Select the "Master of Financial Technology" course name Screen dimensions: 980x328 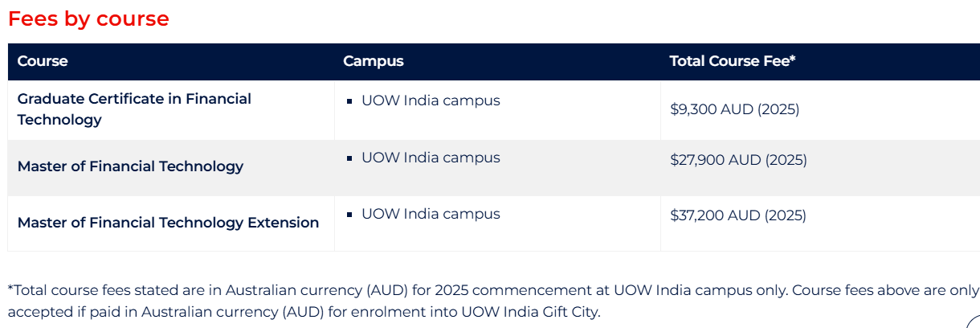click(x=130, y=166)
